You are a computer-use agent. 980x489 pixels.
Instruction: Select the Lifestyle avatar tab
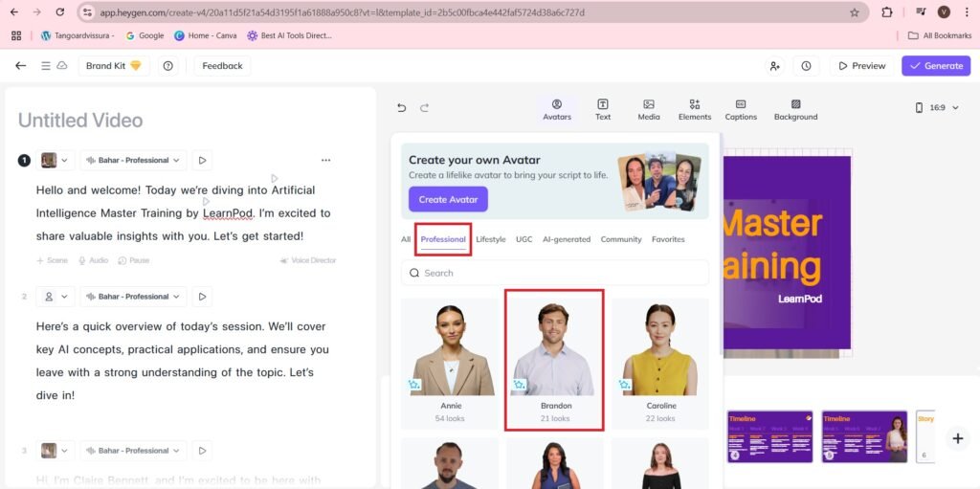tap(491, 239)
